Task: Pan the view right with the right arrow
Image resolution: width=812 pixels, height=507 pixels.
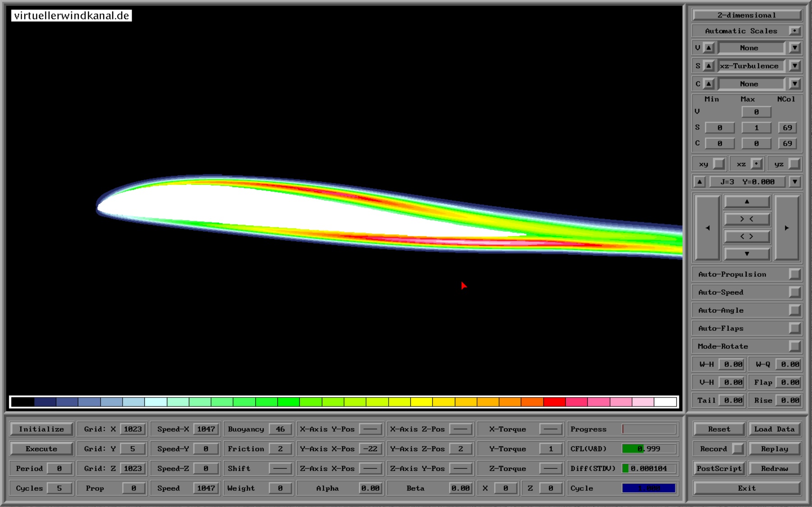Action: 787,228
